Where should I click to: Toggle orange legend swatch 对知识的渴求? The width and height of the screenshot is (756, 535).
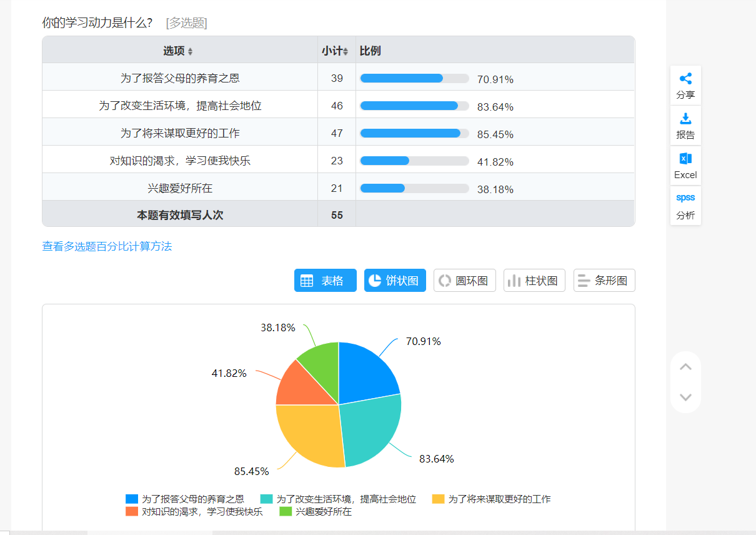tap(132, 511)
